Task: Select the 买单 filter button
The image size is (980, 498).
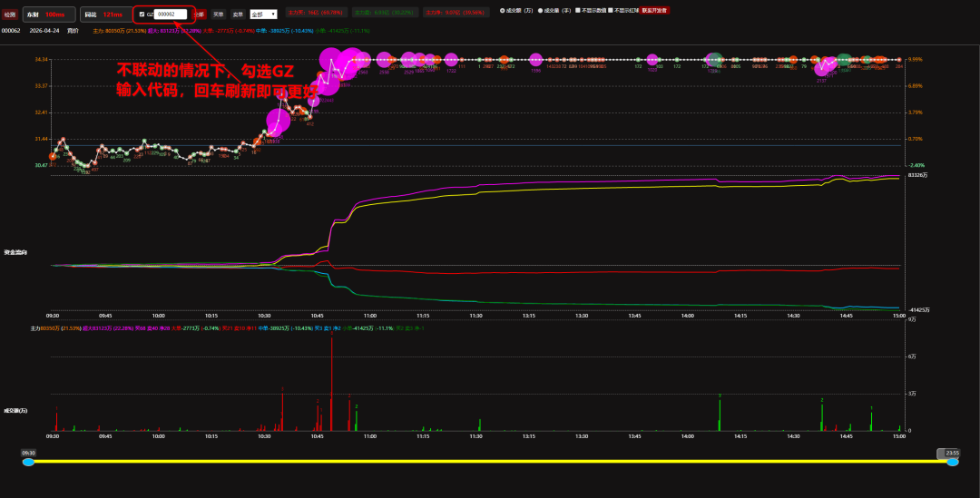Action: click(218, 15)
